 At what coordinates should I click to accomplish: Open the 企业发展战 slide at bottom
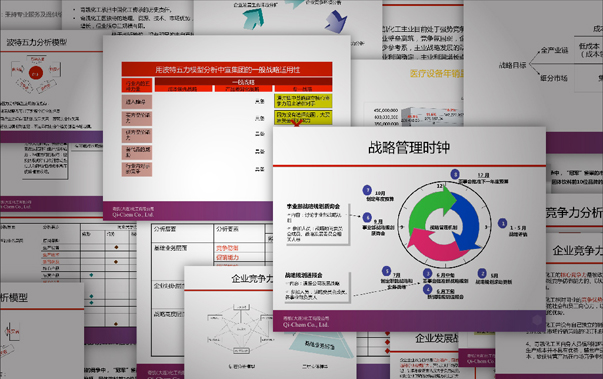click(437, 338)
